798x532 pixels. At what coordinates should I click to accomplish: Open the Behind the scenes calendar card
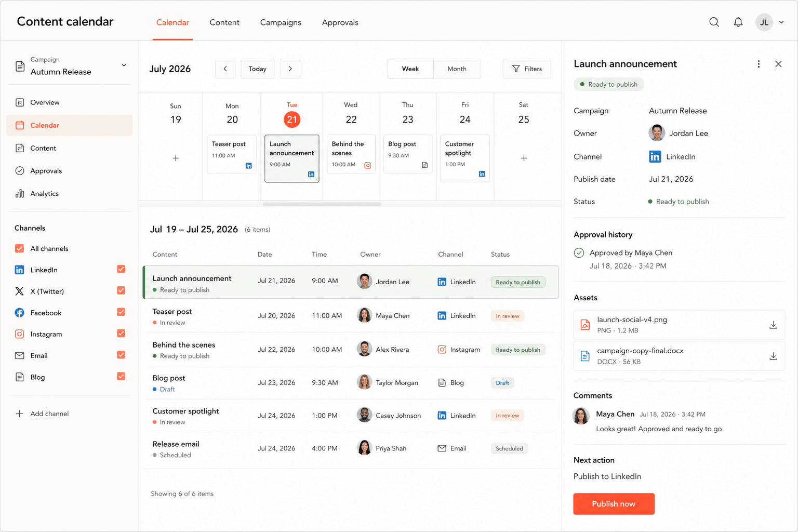pyautogui.click(x=351, y=154)
